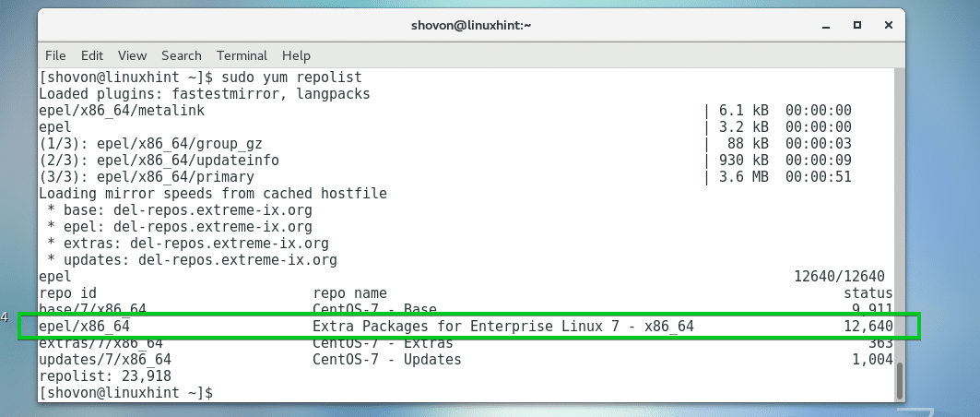This screenshot has height=417, width=980.
Task: Click the vertical scrollbar thumb
Action: tap(900, 380)
